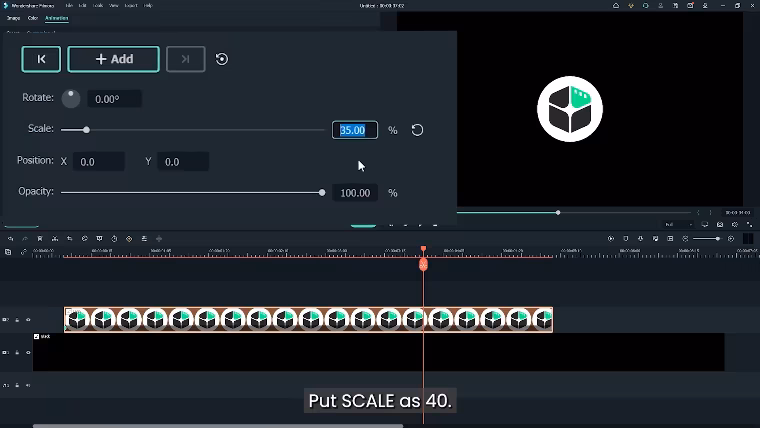Click the marker shield icon in right toolbar
The height and width of the screenshot is (428, 760).
pos(626,238)
